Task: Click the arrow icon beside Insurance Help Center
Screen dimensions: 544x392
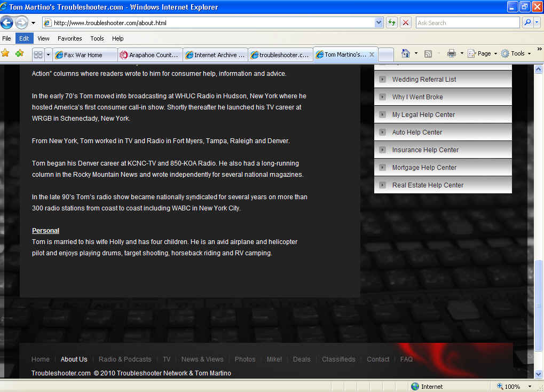Action: [x=382, y=150]
